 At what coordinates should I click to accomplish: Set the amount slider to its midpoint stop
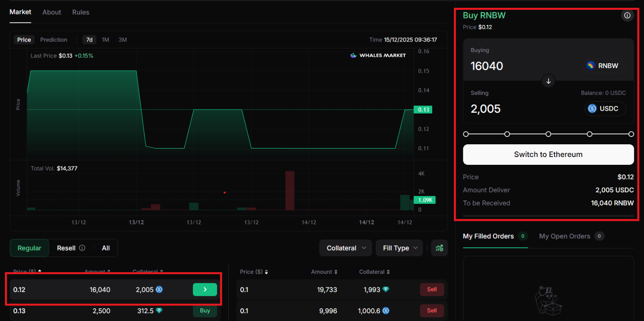point(549,134)
